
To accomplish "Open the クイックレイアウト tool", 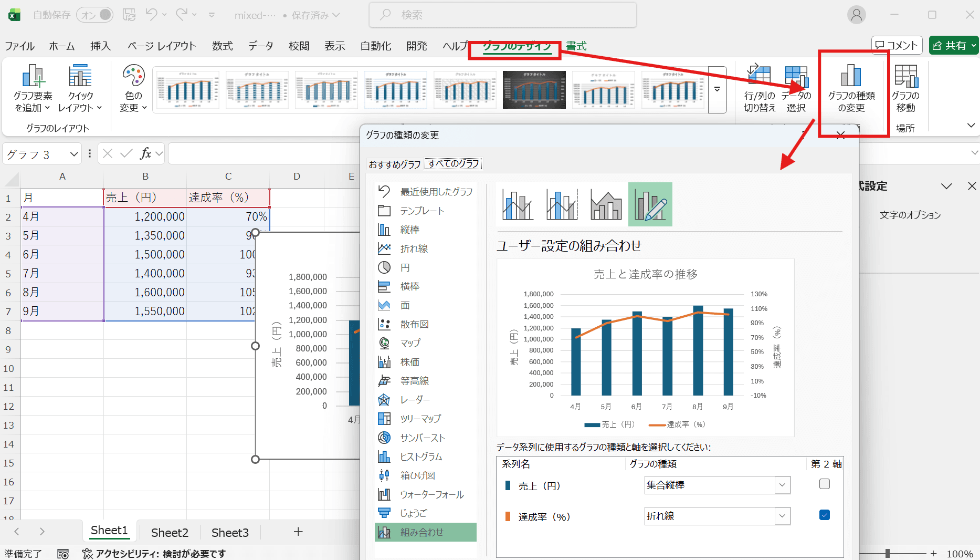I will (80, 77).
